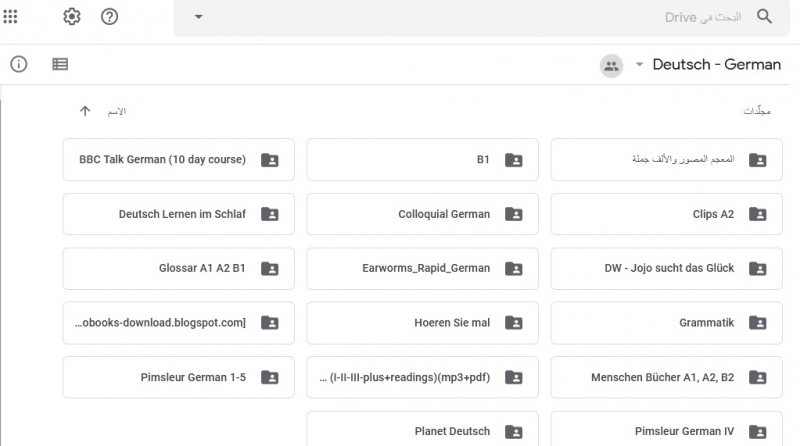Click folder icon of obooks-download.blogspot.com
Image resolution: width=800 pixels, height=446 pixels.
pyautogui.click(x=269, y=323)
